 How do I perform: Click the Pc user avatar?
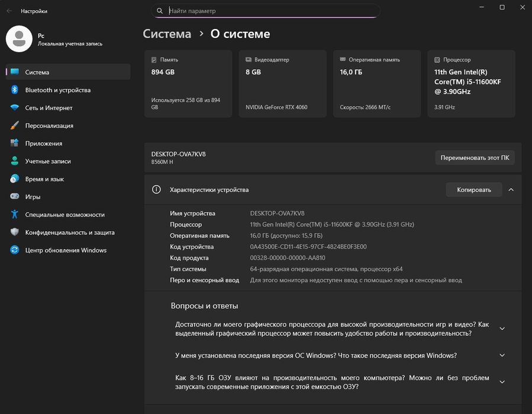(19, 38)
